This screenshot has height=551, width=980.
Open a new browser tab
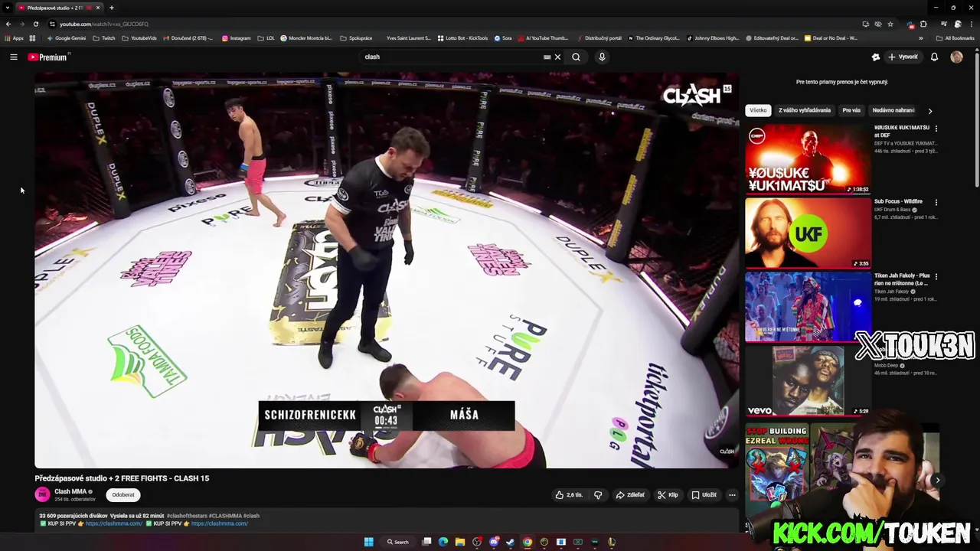pos(112,8)
